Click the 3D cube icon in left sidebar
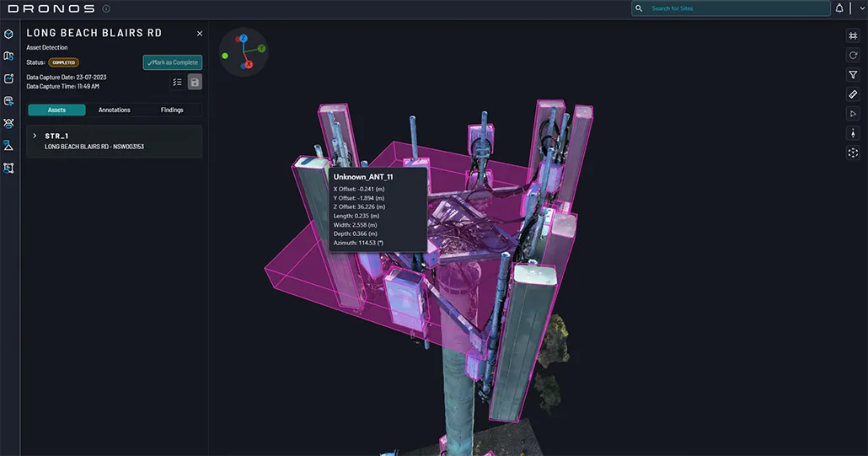868x456 pixels. point(9,34)
